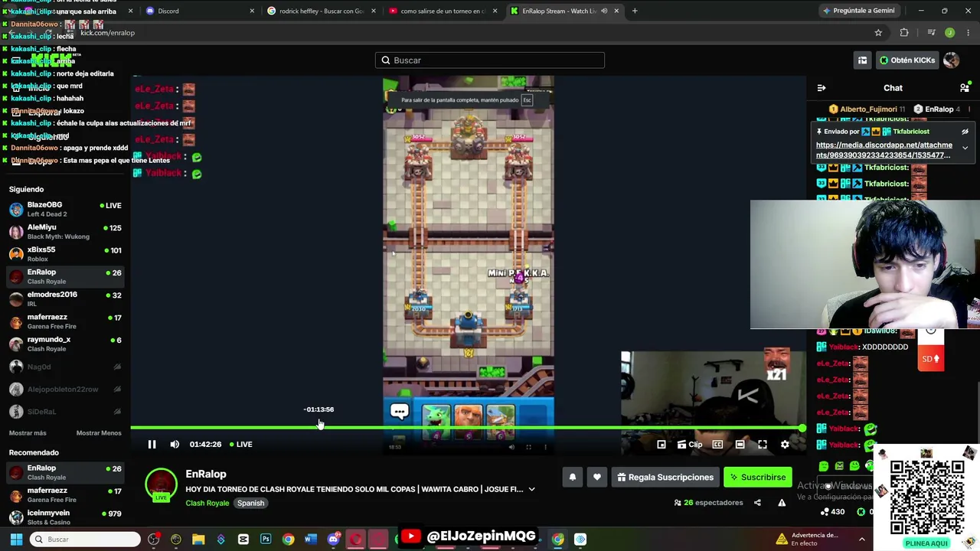
Task: Mute the stream volume speaker icon
Action: (175, 445)
